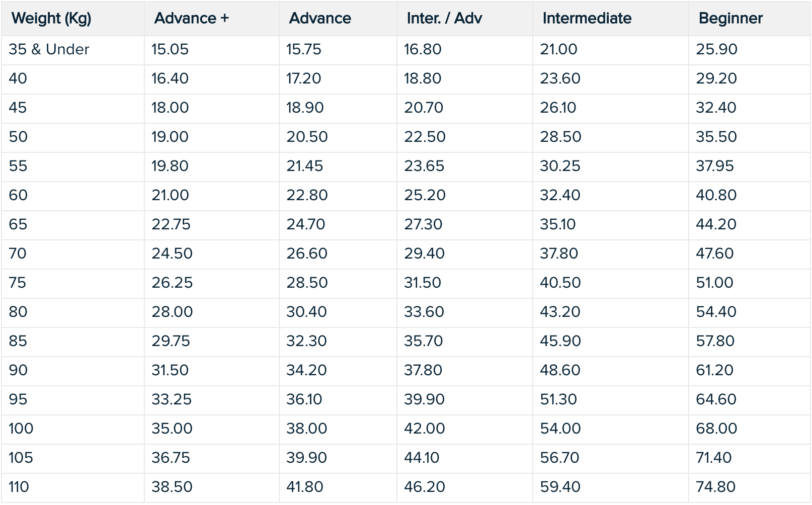Click the Beginner value 74.80
The width and height of the screenshot is (812, 505).
point(715,487)
